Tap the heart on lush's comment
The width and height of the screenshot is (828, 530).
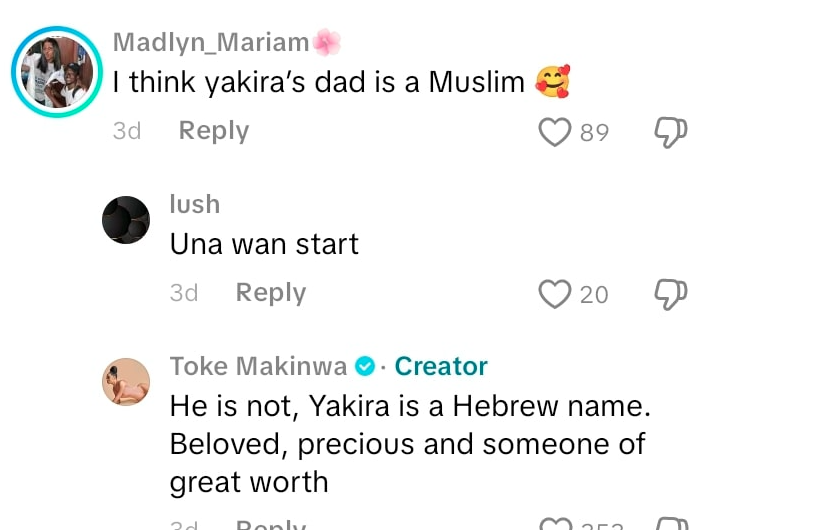tap(554, 294)
